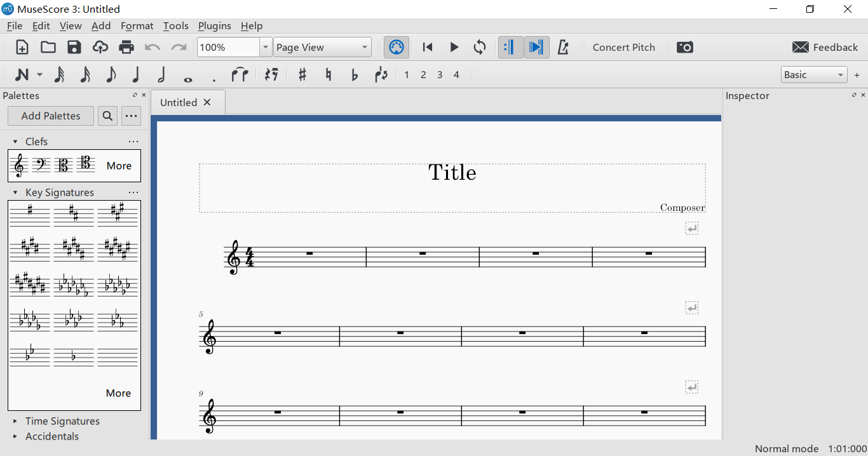Open the zoom level 100% dropdown

[266, 48]
